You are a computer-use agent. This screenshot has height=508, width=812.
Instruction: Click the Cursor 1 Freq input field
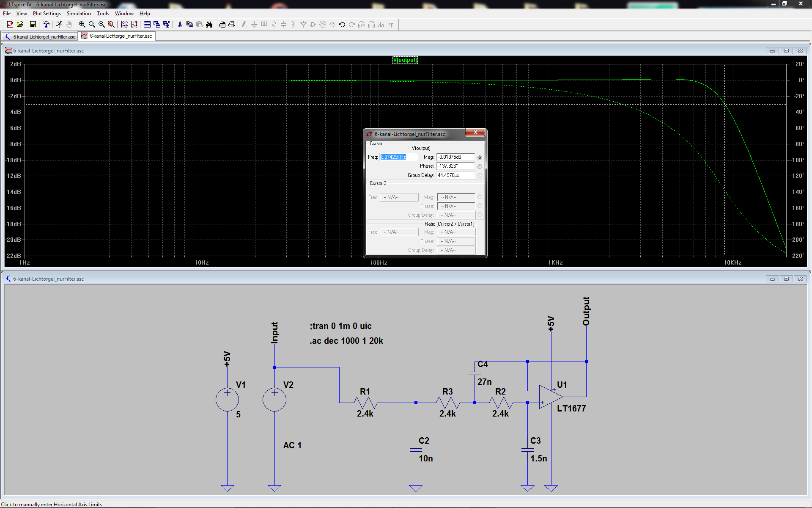[x=398, y=157]
